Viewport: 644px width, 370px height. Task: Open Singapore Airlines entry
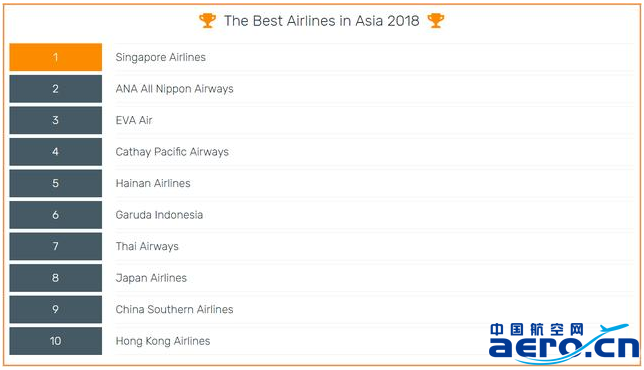click(161, 57)
